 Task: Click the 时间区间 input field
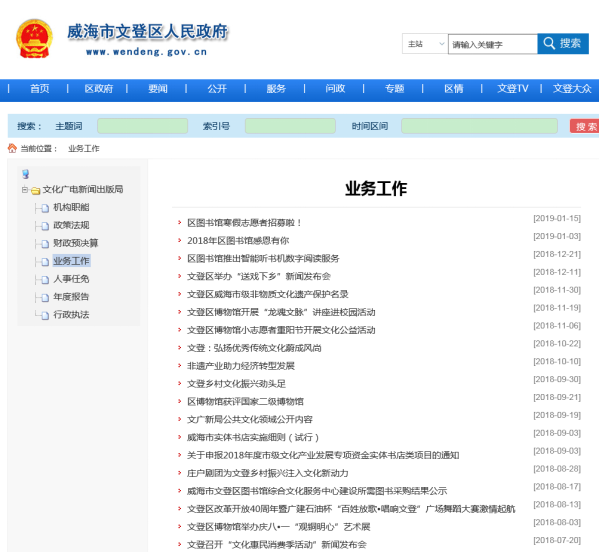(x=479, y=126)
